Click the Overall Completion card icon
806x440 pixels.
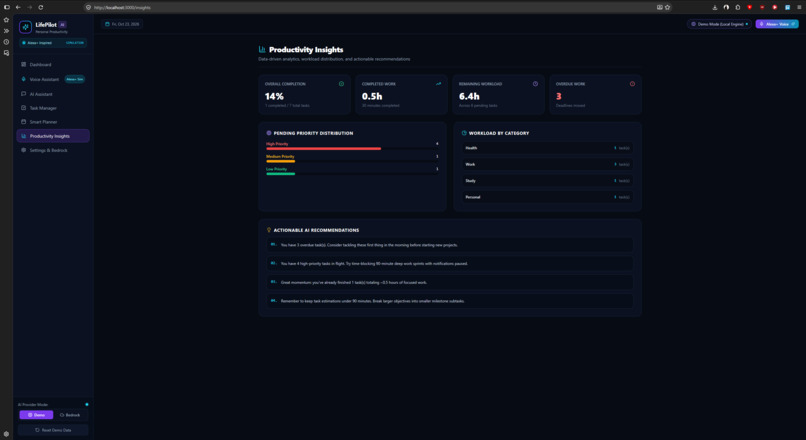click(x=341, y=84)
